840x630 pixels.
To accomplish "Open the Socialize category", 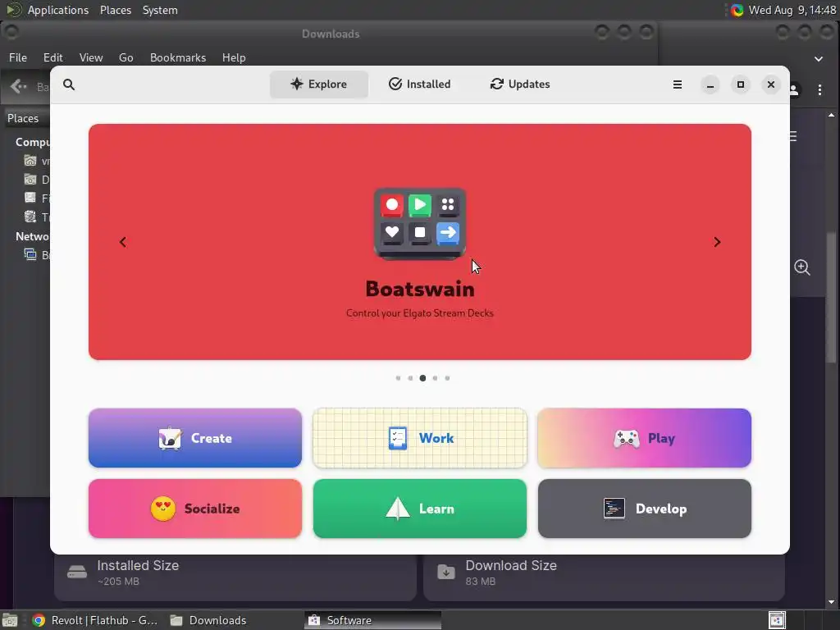I will tap(195, 509).
